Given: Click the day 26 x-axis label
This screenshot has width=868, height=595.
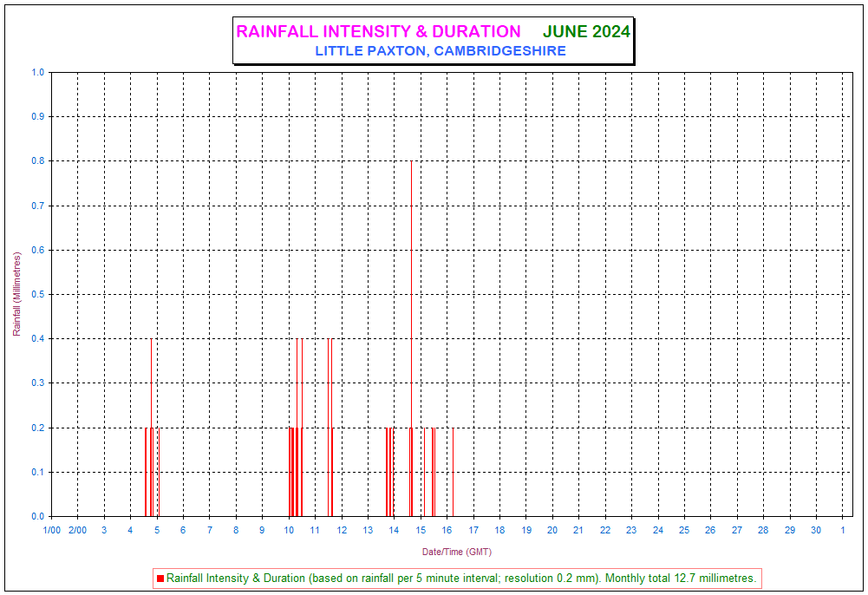Looking at the screenshot, I should pos(710,530).
